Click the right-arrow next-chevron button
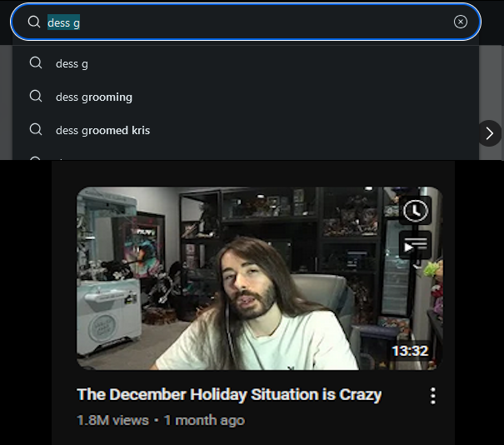 point(489,133)
